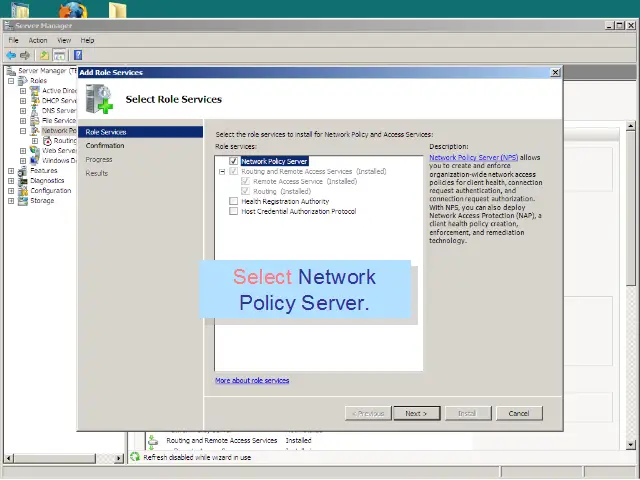Select the Diagnostics node icon in tree
Screen dimensions: 640x480
pos(23,181)
